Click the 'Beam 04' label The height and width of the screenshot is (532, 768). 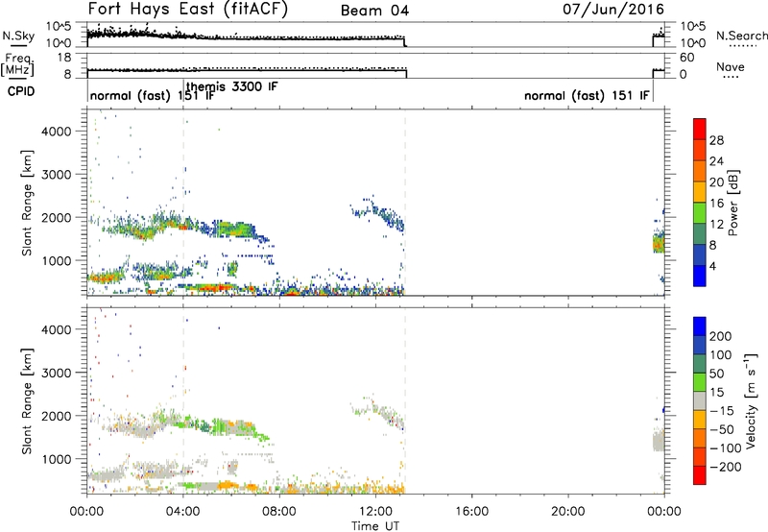pyautogui.click(x=374, y=11)
